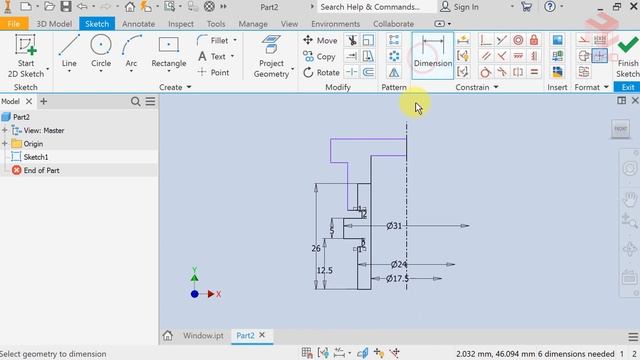Click the Rectangular Pattern icon
The width and height of the screenshot is (640, 360).
394,40
